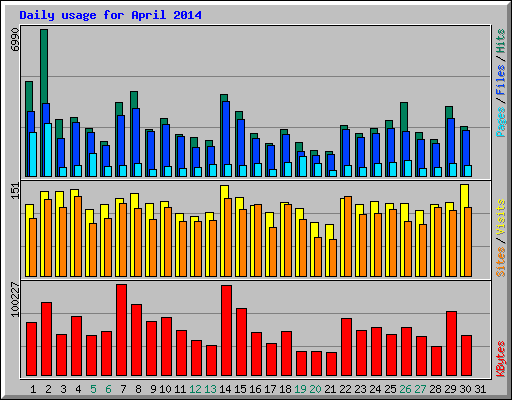Click day 7 on the x-axis
The image size is (512, 400).
(x=123, y=389)
